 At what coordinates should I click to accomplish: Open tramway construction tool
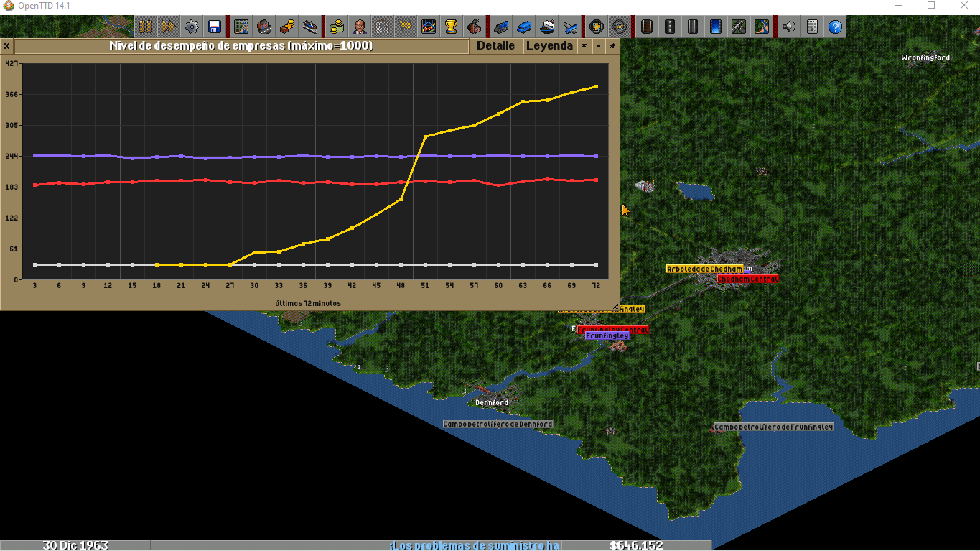click(692, 27)
